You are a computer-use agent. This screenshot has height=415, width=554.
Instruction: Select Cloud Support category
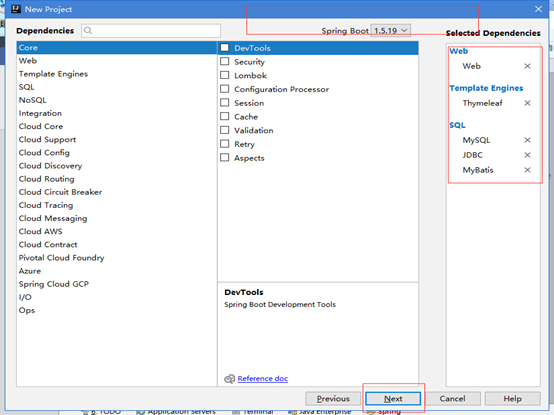click(117, 140)
